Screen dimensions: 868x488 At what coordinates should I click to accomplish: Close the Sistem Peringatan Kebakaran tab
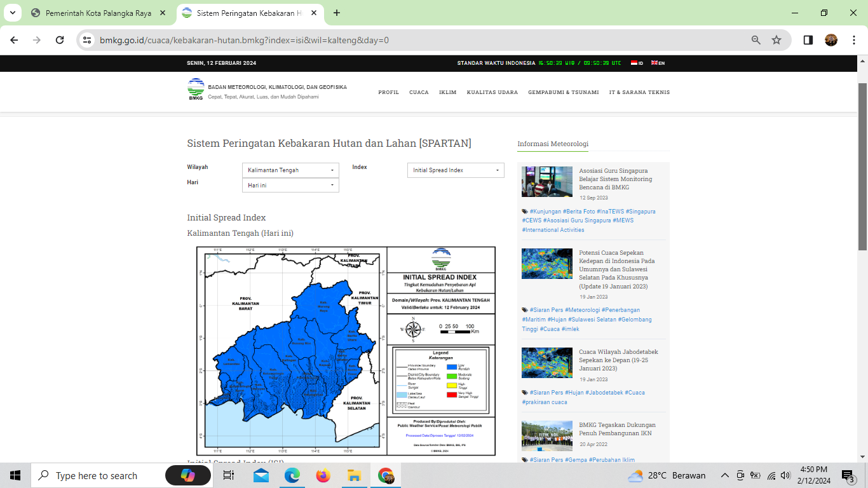click(x=313, y=13)
